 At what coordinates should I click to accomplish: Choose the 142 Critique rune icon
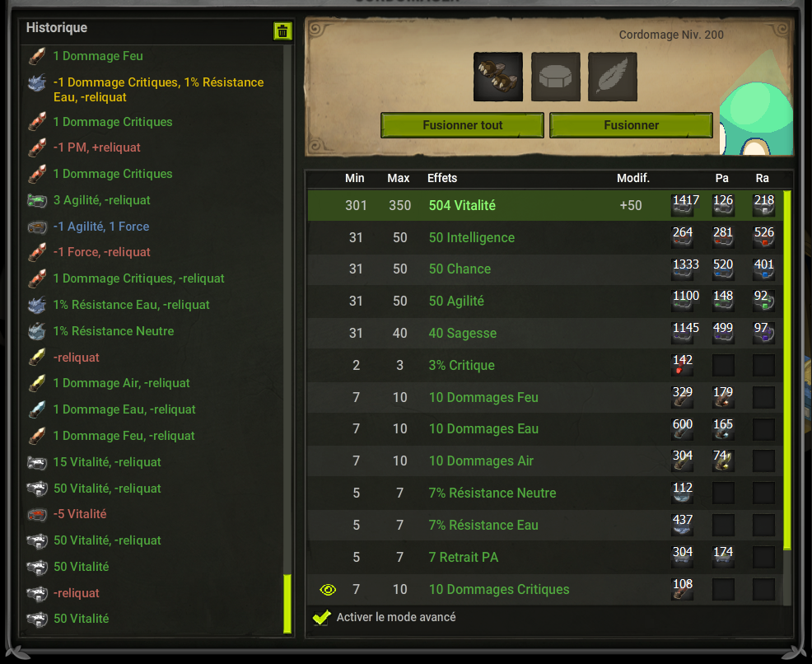click(x=683, y=365)
